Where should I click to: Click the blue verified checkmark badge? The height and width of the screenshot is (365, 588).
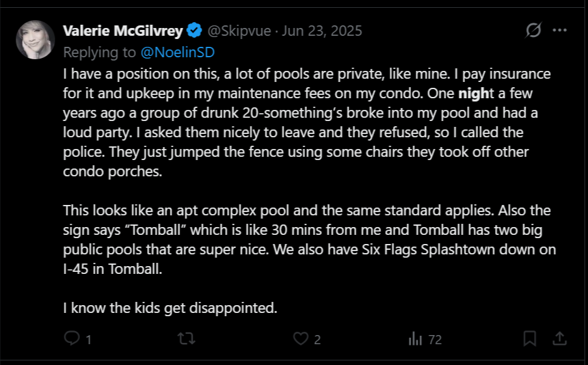tap(194, 31)
